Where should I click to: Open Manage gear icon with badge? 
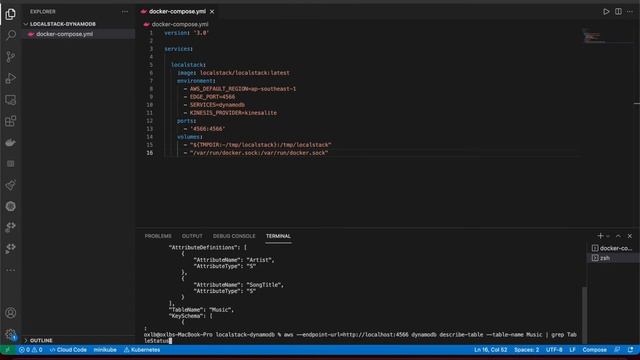(11, 334)
